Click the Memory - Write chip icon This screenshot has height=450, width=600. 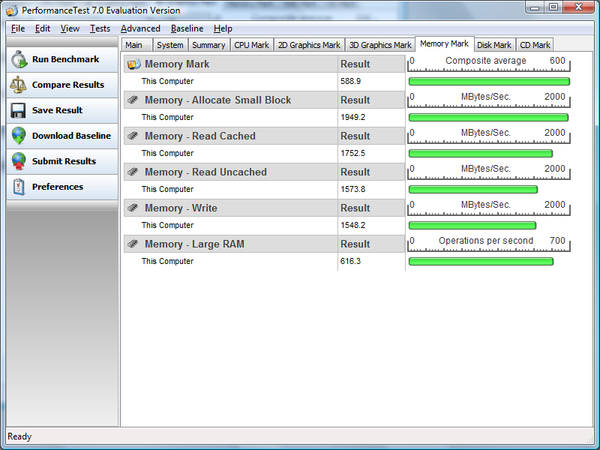pyautogui.click(x=133, y=208)
